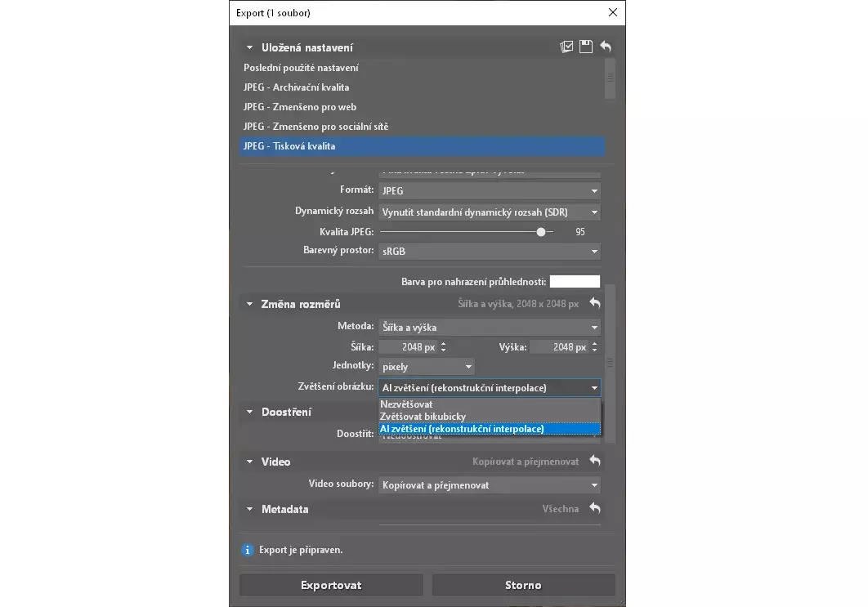
Task: Click the Storno button
Action: (x=523, y=585)
